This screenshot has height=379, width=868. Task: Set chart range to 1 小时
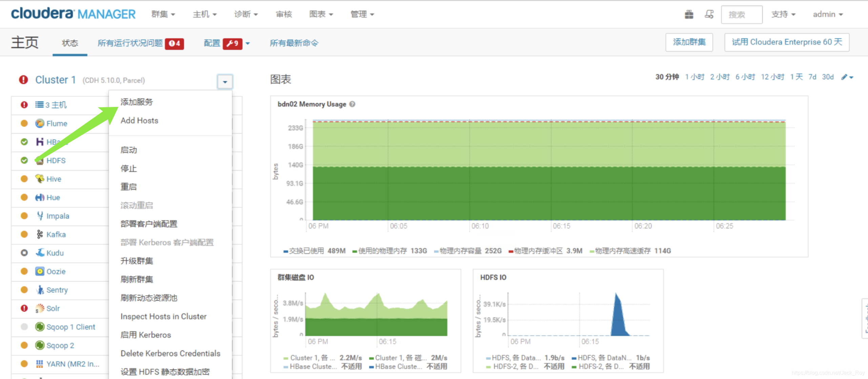[x=695, y=77]
